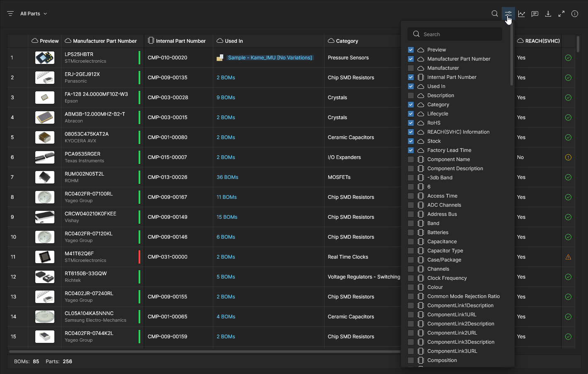The height and width of the screenshot is (374, 588).
Task: Uncheck the Preview column checkbox
Action: point(411,50)
